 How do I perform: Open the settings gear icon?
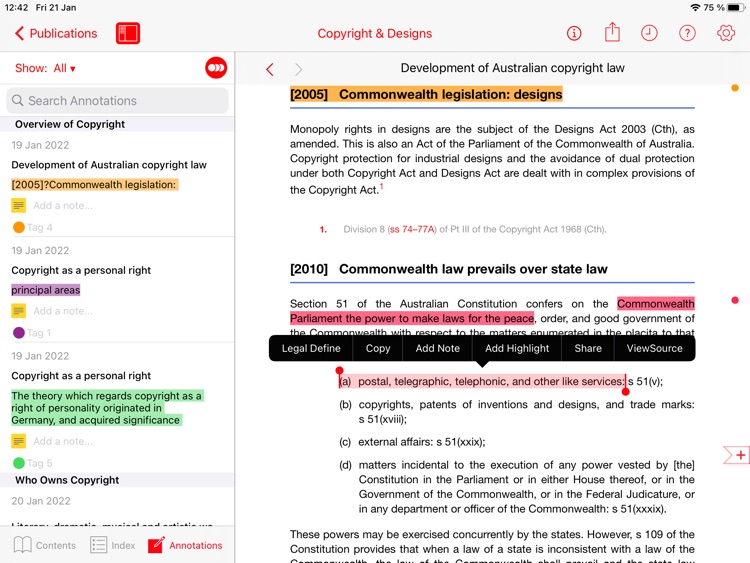[x=726, y=33]
